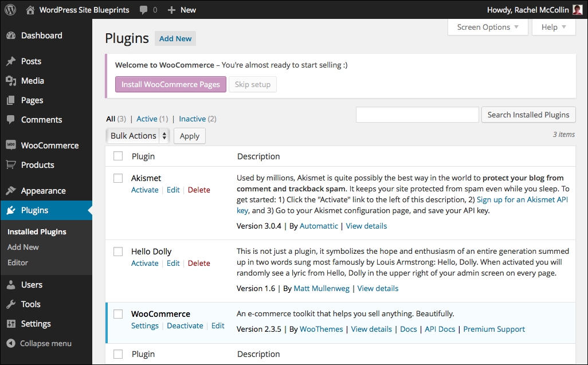Open Howdy, Rachel McCollin account menu
Image resolution: width=588 pixels, height=365 pixels.
(x=534, y=10)
